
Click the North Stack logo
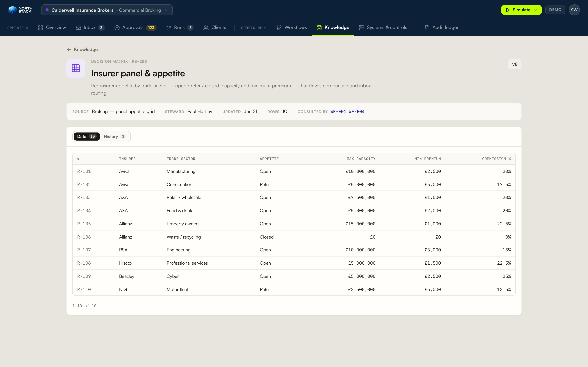[20, 10]
